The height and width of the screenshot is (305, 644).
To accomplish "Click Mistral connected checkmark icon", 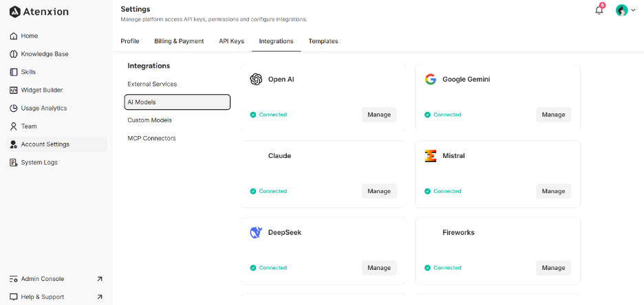I will (427, 192).
